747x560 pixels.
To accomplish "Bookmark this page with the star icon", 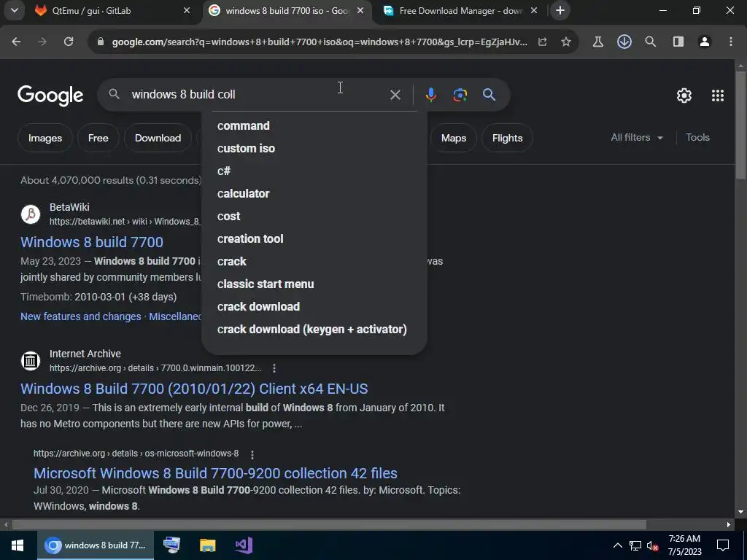I will pos(566,42).
